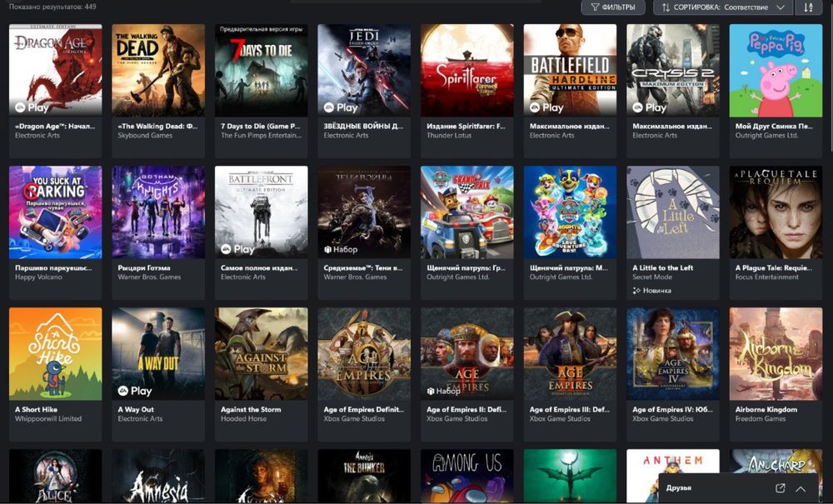833x504 pixels.
Task: Select title text «Dragon Age™: Начал...
Action: point(55,127)
